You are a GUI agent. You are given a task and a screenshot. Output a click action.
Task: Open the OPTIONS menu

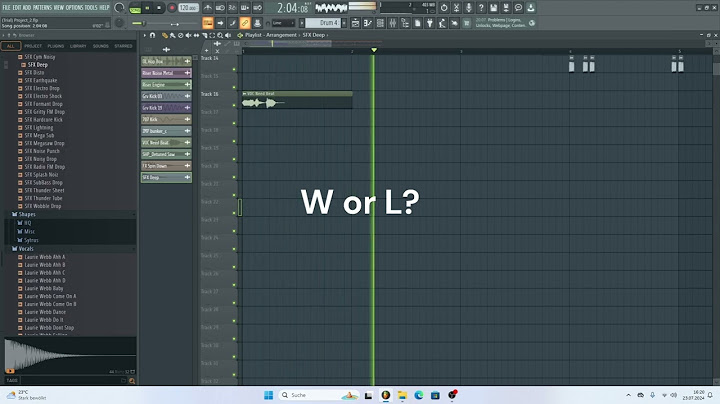coord(74,7)
